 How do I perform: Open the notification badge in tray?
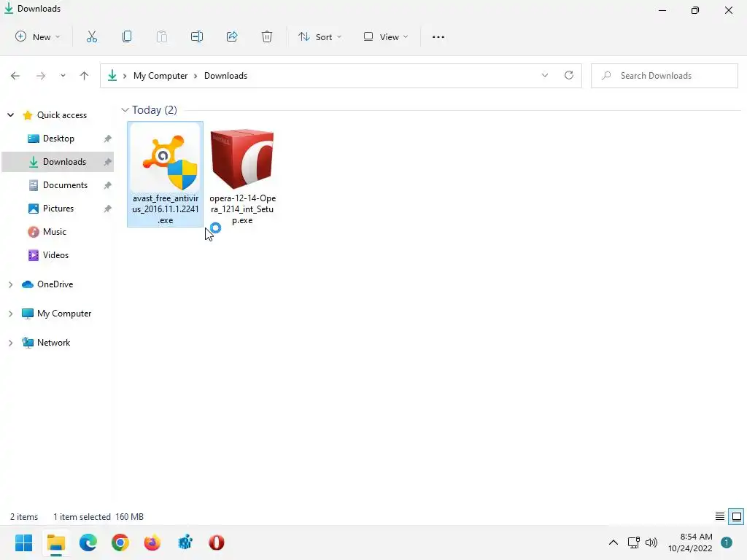(726, 542)
